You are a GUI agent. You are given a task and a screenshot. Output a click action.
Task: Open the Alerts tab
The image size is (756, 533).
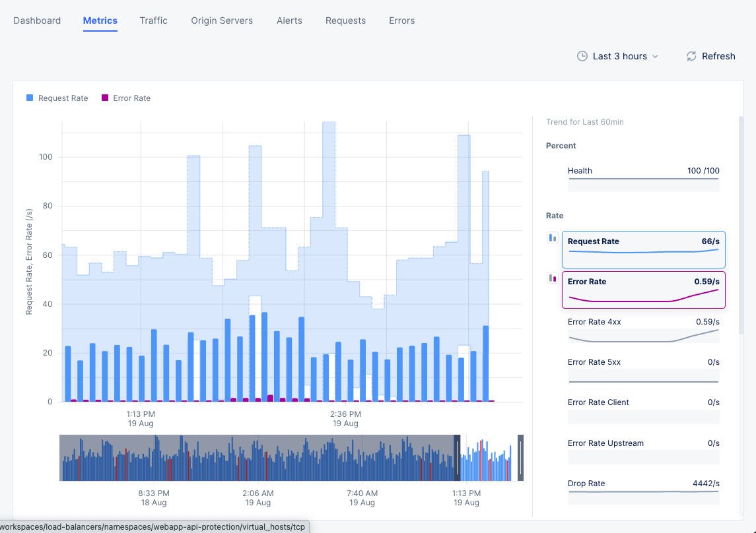(289, 20)
